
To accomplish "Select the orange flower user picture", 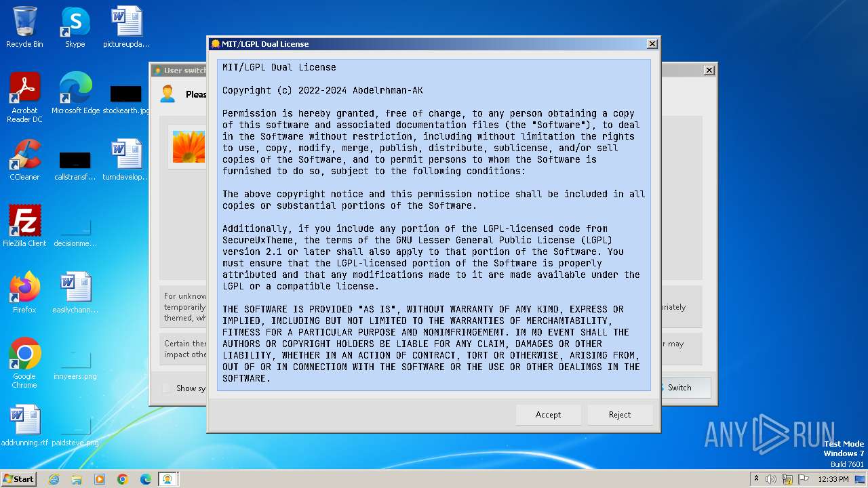I will click(x=189, y=146).
